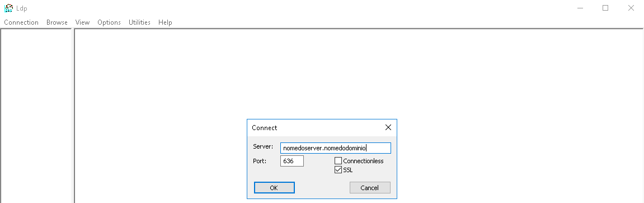Open the Utilities menu
The height and width of the screenshot is (203, 644).
coord(140,22)
